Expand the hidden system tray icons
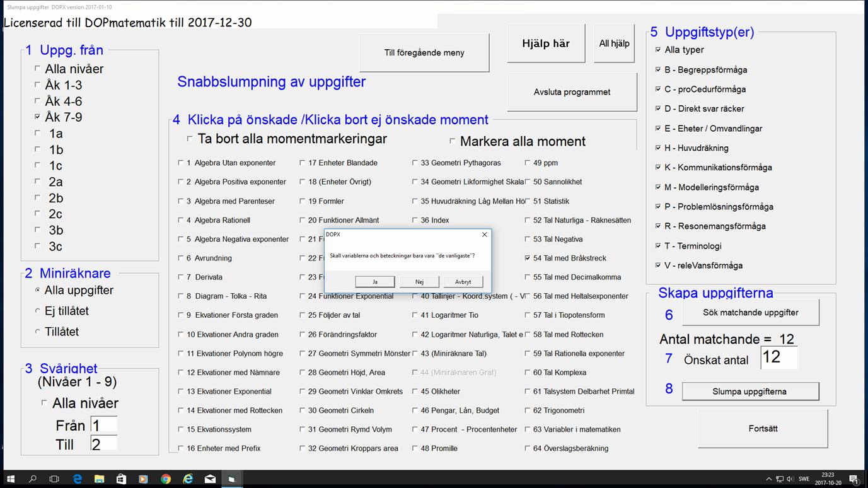 tap(768, 479)
